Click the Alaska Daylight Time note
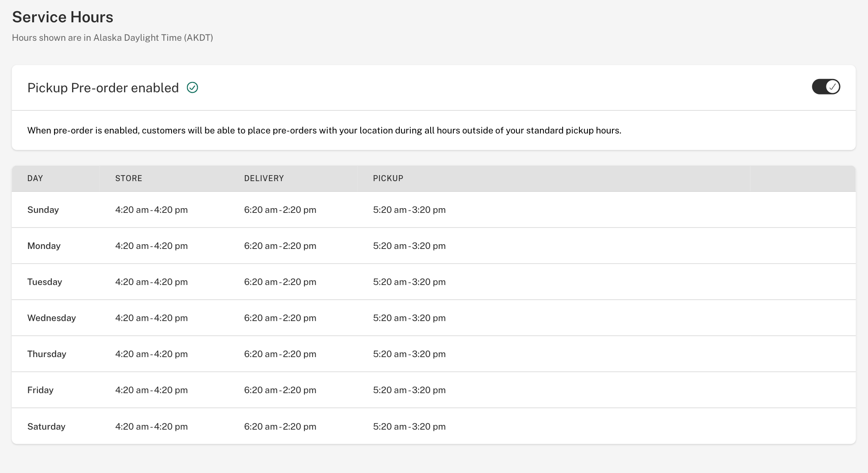 click(112, 38)
